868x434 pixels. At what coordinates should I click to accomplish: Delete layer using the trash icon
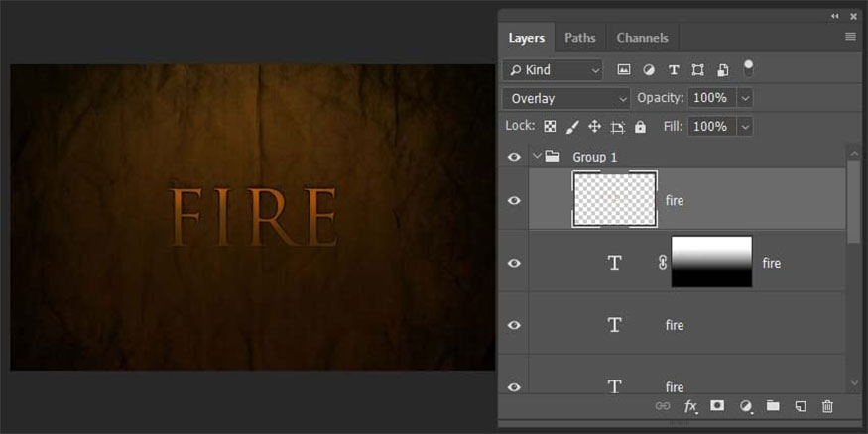pyautogui.click(x=827, y=406)
